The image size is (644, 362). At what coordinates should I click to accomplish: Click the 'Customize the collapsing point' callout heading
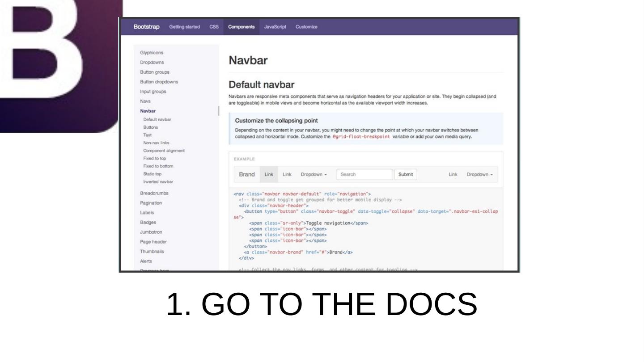[276, 121]
